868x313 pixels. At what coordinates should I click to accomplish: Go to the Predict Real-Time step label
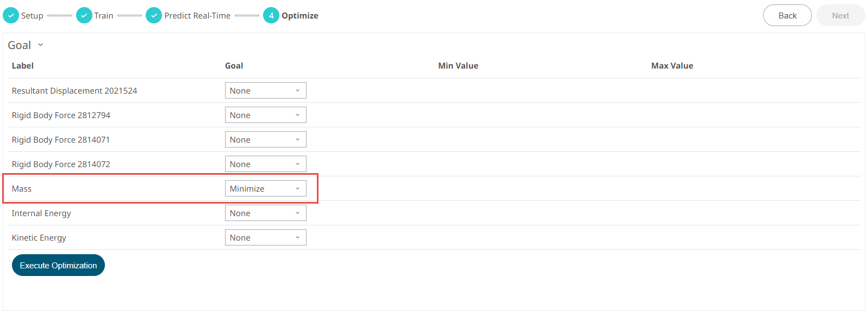coord(197,16)
